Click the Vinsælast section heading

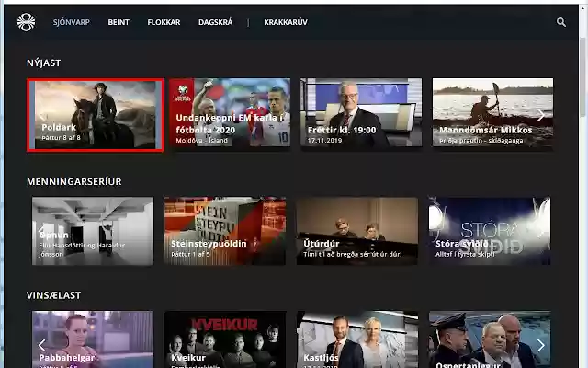(x=53, y=295)
